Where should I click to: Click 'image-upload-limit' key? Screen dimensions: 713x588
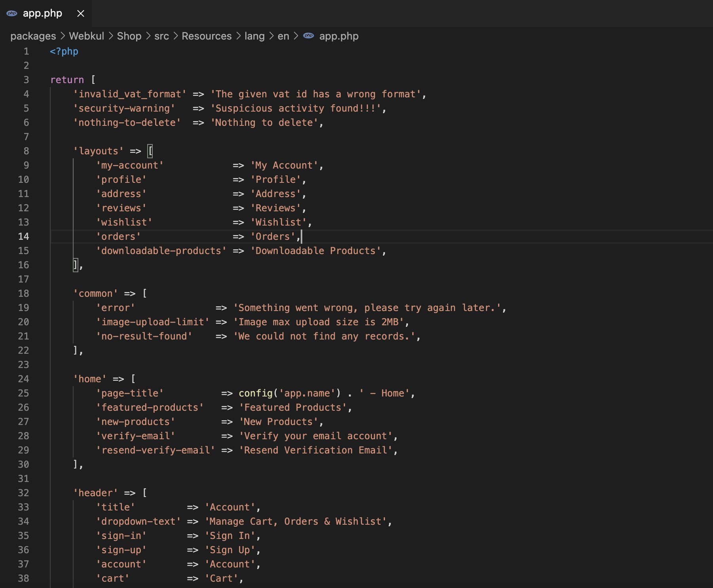[153, 322]
